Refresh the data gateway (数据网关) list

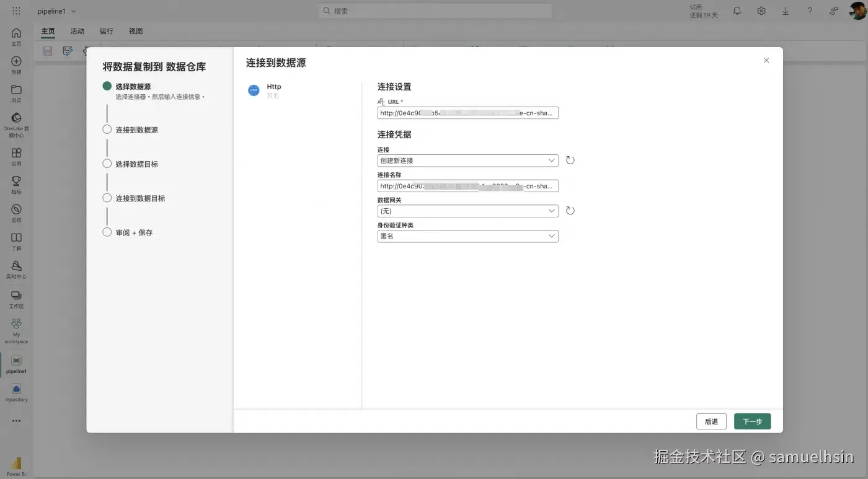tap(570, 211)
